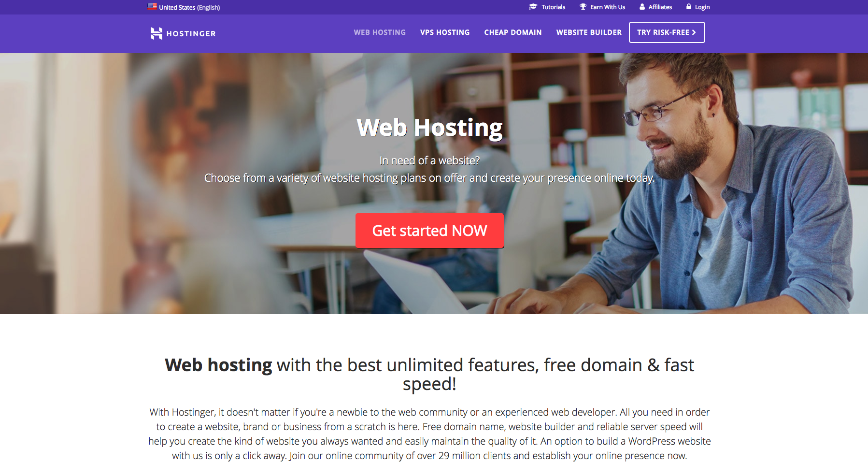This screenshot has width=868, height=464.
Task: Go to Website Builder in the navigation
Action: pos(589,32)
